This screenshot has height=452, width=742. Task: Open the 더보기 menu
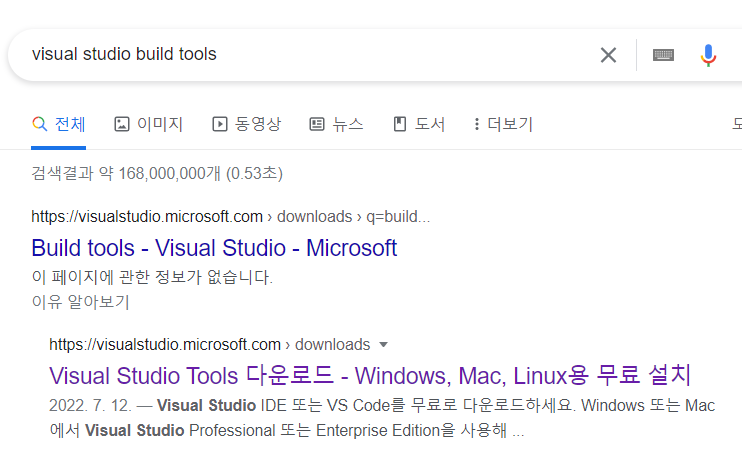(x=503, y=124)
